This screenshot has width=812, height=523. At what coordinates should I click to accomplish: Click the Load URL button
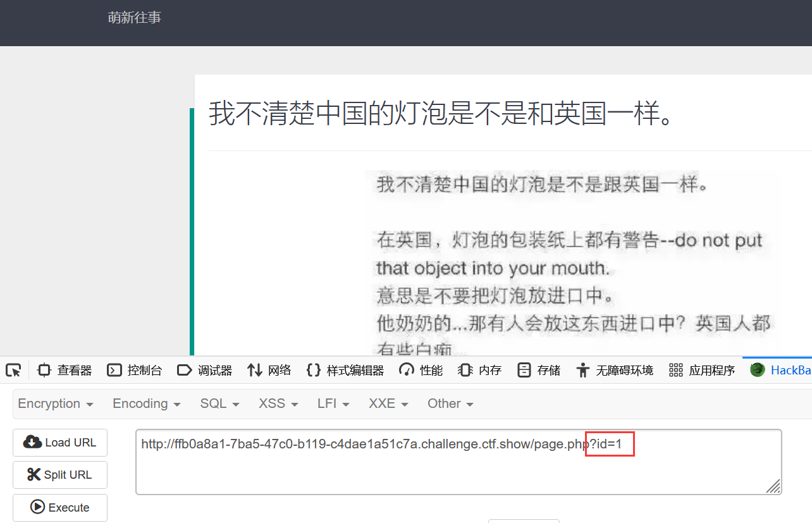click(60, 443)
